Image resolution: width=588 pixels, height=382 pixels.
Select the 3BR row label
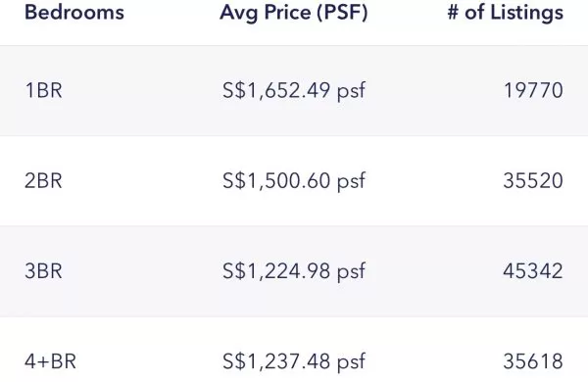pyautogui.click(x=43, y=271)
